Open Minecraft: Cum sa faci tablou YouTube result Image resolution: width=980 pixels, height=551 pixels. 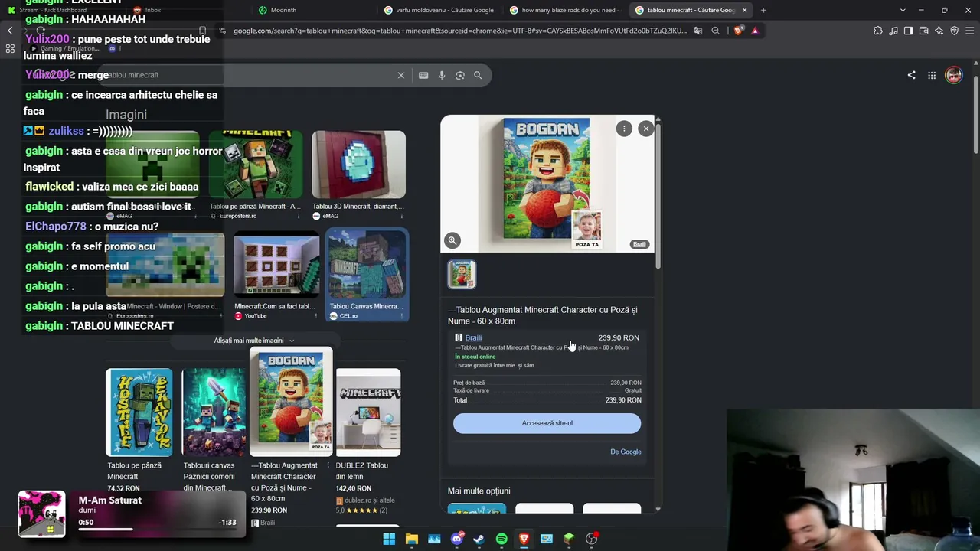[x=276, y=276]
